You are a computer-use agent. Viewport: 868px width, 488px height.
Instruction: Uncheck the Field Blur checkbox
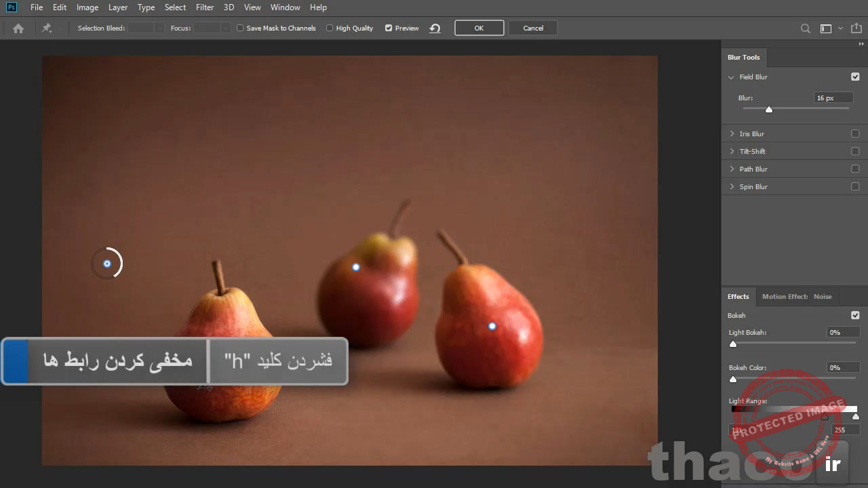(x=855, y=77)
